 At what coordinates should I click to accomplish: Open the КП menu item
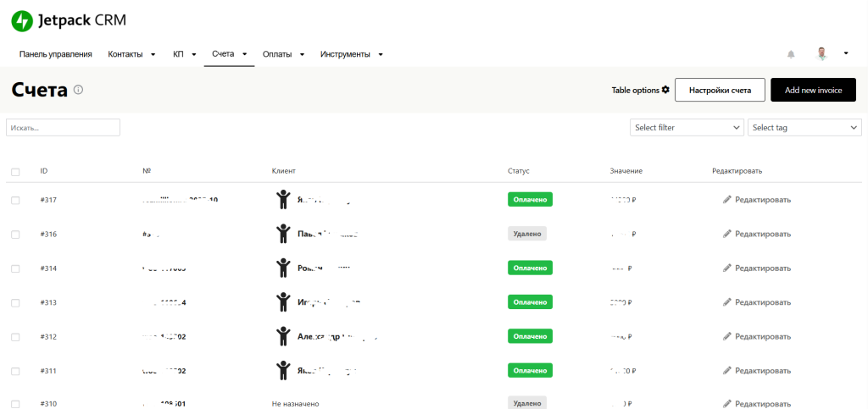178,54
